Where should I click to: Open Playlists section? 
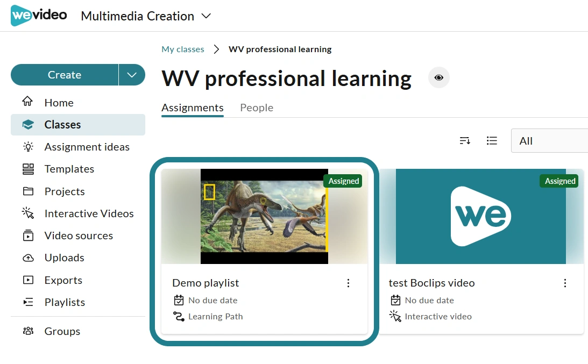pyautogui.click(x=78, y=302)
